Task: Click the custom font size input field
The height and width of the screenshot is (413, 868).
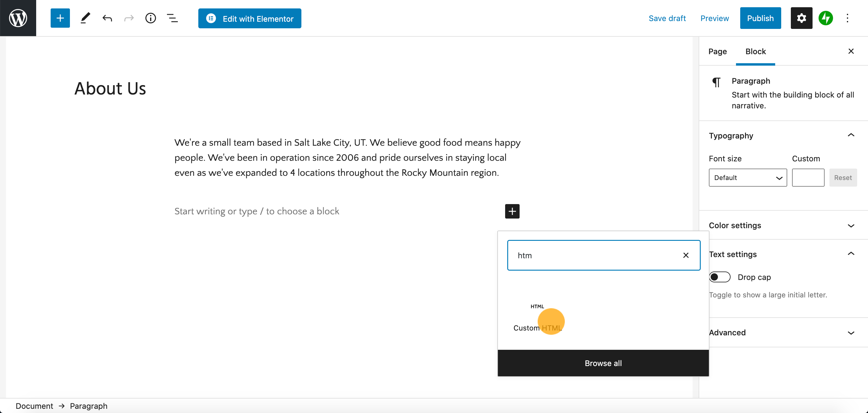Action: pos(808,177)
